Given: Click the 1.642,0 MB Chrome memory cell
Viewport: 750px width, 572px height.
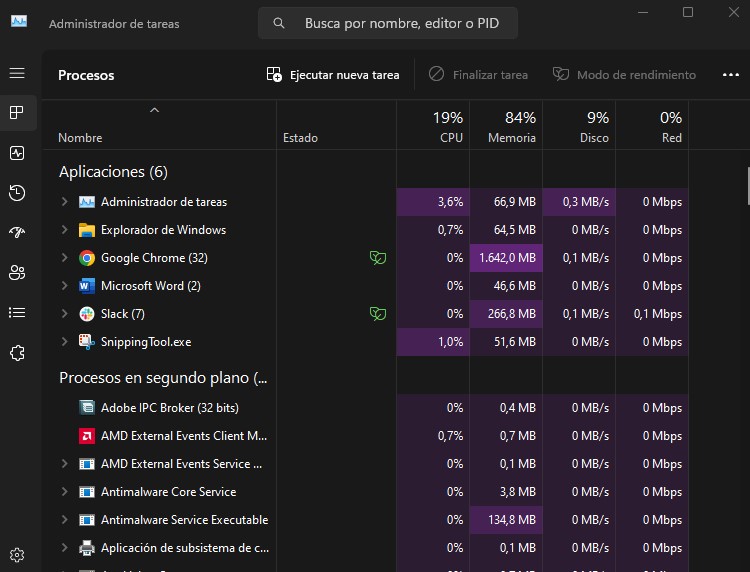Looking at the screenshot, I should click(506, 258).
